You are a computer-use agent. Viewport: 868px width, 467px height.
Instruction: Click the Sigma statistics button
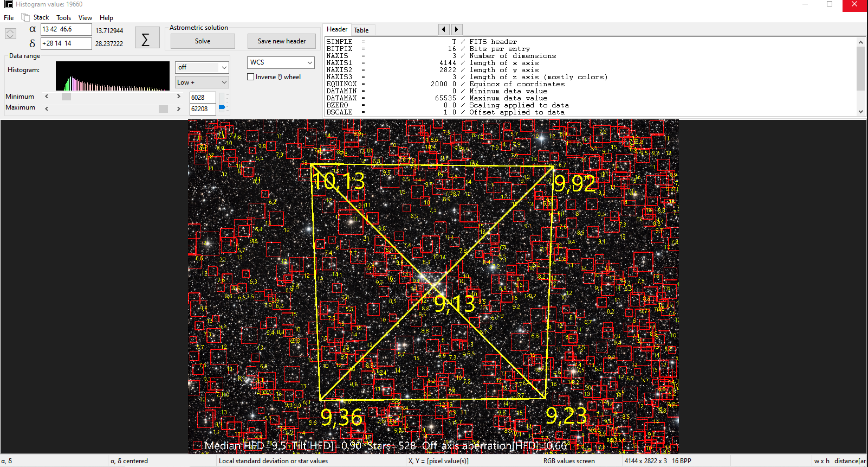click(x=147, y=38)
